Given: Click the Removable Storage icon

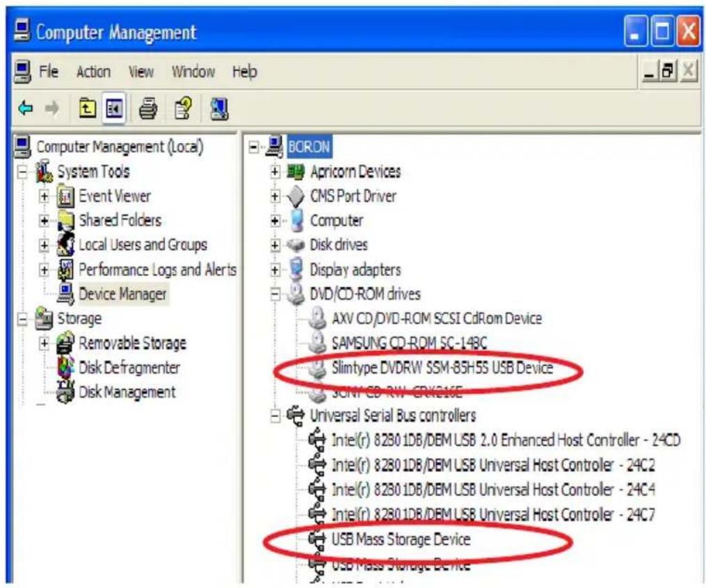Looking at the screenshot, I should click(x=66, y=343).
